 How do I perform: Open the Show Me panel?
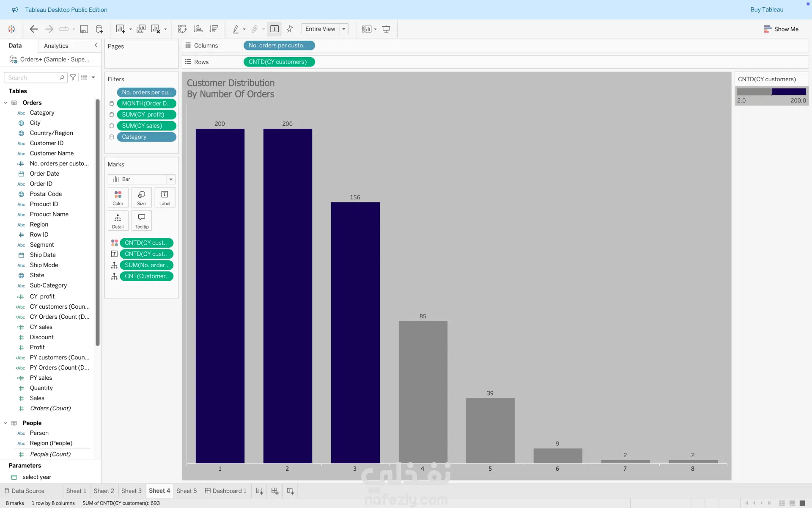pyautogui.click(x=781, y=29)
